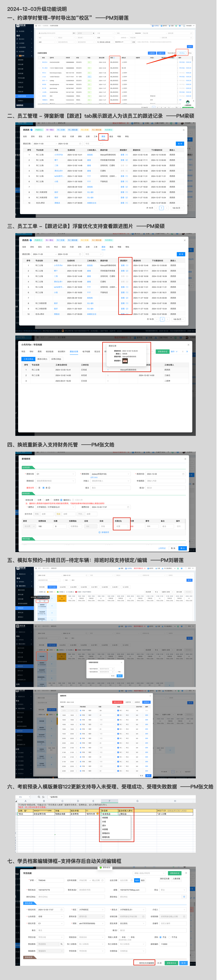Click the 身份证头像 button
Image resolution: width=223 pixels, height=980 pixels.
coord(165,878)
